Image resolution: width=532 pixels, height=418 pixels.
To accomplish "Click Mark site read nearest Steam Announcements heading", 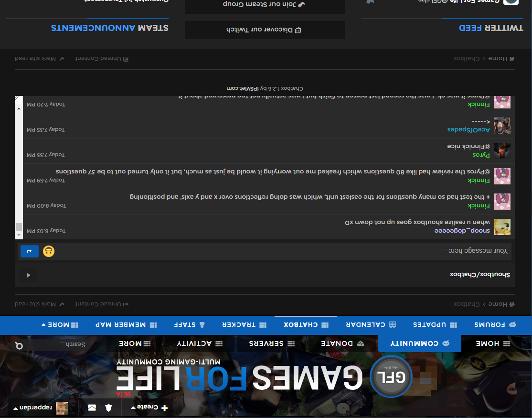I will pyautogui.click(x=39, y=58).
